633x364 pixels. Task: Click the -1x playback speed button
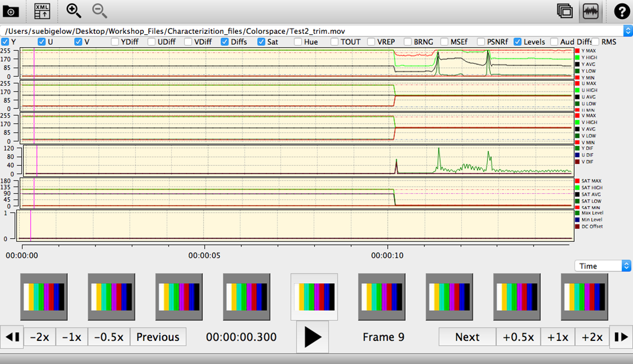(x=72, y=337)
